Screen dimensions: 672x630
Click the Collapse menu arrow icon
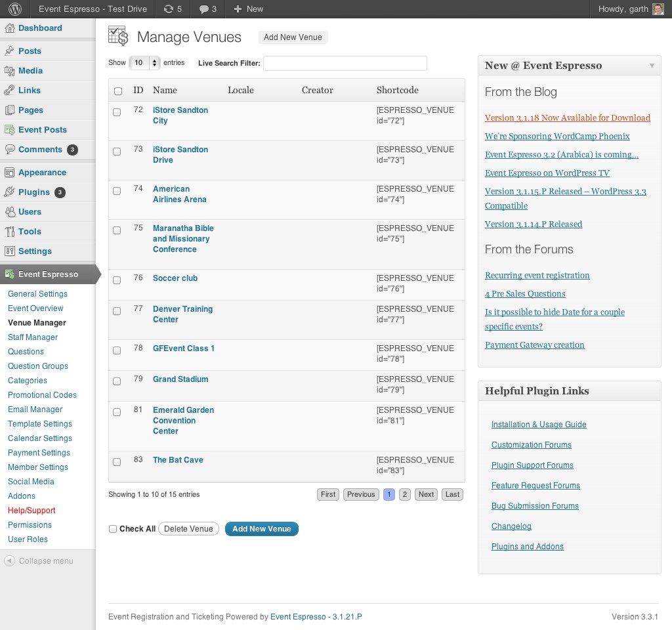(x=9, y=560)
